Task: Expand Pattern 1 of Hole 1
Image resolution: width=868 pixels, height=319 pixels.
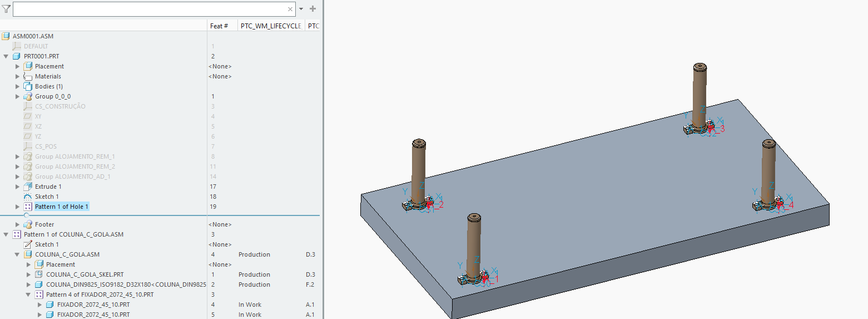Action: pos(17,207)
